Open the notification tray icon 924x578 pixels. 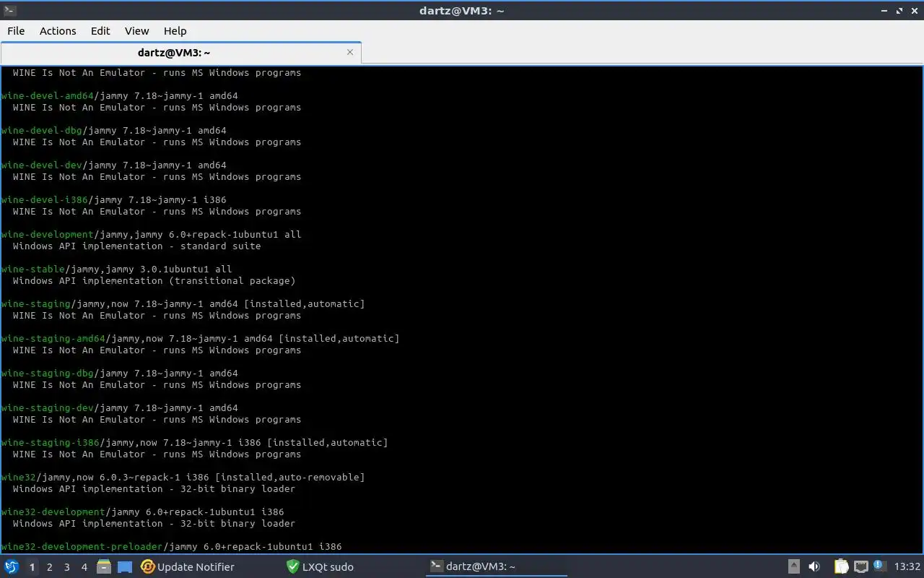coord(879,566)
